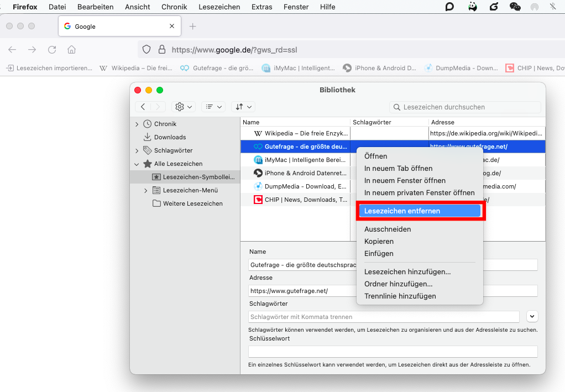Go to the Firefox home page
565x392 pixels.
point(72,50)
